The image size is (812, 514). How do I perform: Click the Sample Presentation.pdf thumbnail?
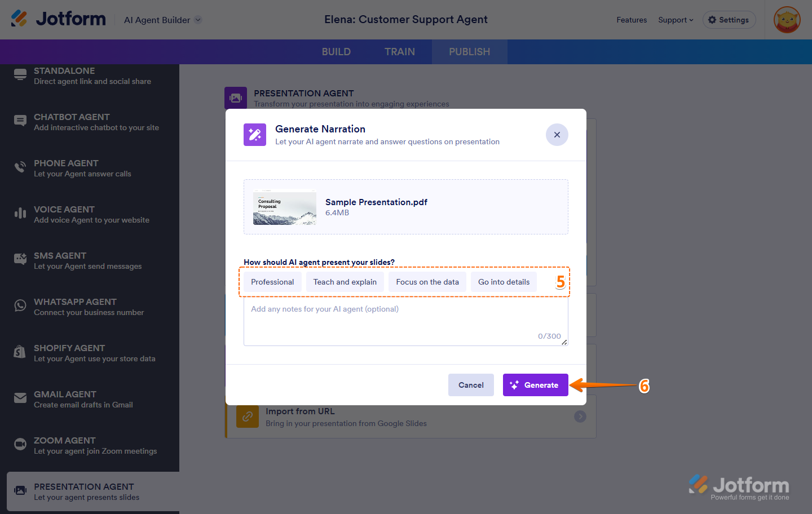pos(285,207)
